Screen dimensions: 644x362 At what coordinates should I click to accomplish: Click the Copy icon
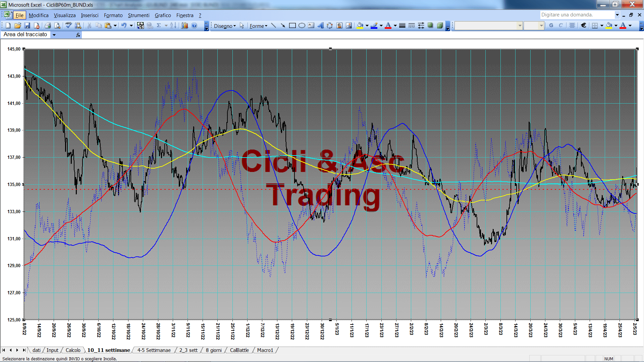click(99, 25)
